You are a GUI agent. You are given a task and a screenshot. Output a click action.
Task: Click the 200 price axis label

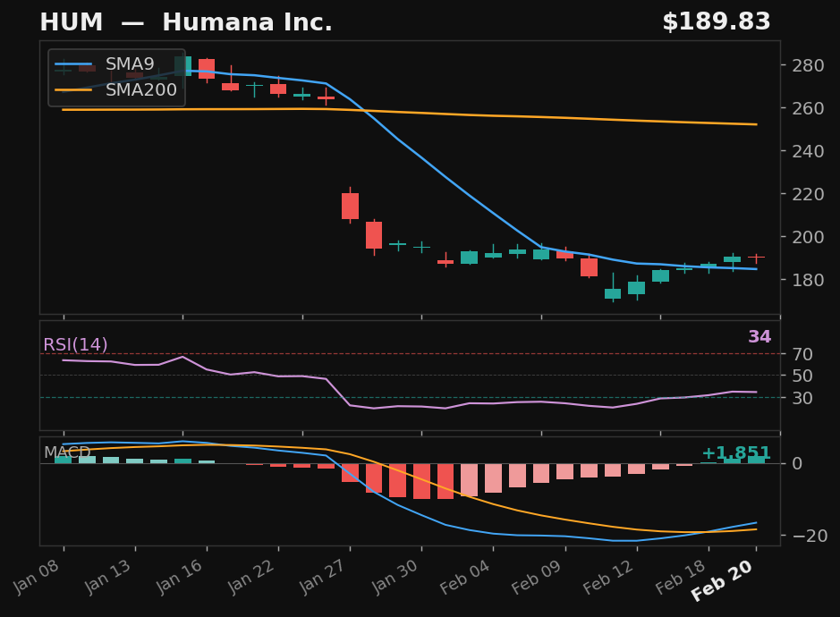(808, 237)
